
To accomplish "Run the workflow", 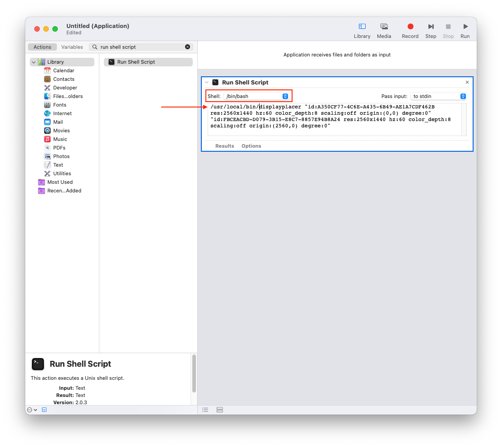I will [465, 31].
